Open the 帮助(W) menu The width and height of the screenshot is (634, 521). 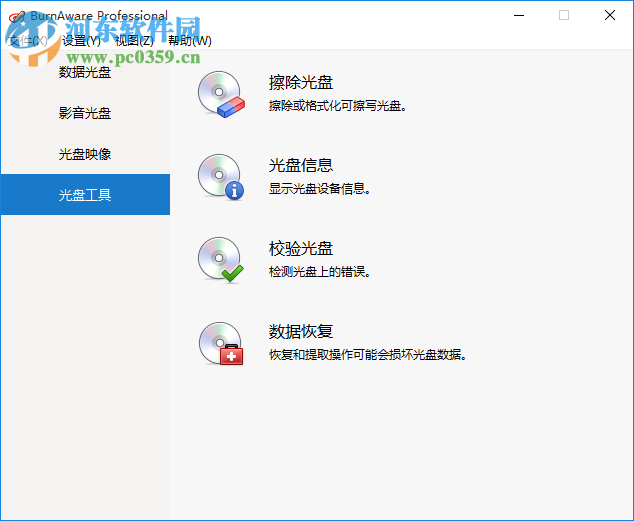(190, 40)
